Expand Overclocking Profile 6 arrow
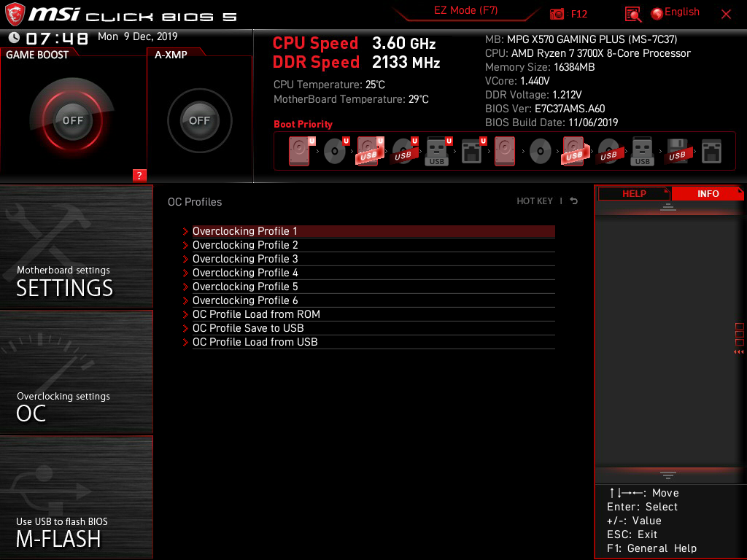747x560 pixels. (186, 300)
